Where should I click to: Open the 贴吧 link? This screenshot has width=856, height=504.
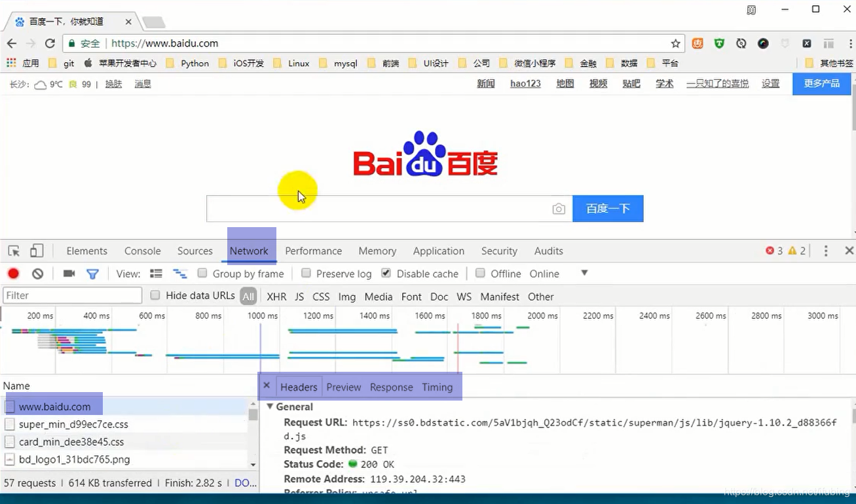click(631, 84)
